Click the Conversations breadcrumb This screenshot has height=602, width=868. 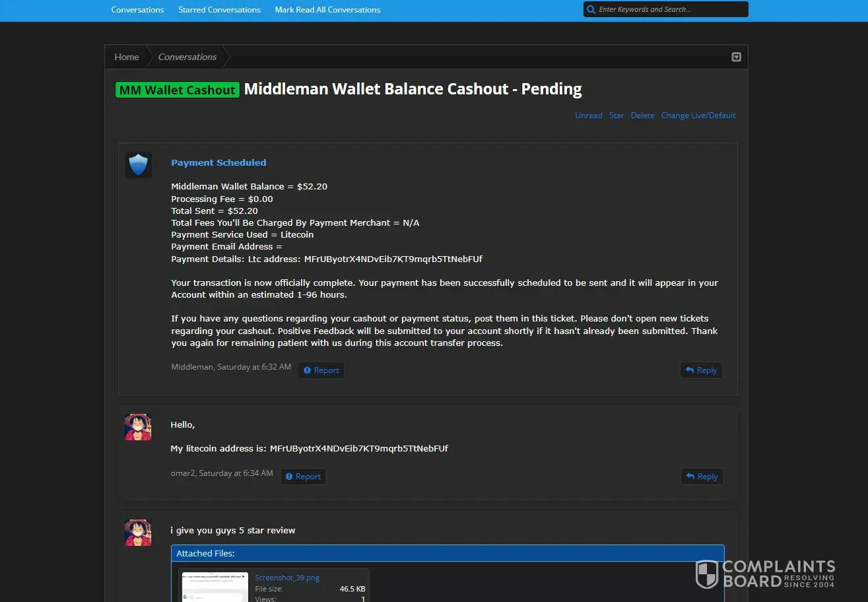tap(187, 57)
